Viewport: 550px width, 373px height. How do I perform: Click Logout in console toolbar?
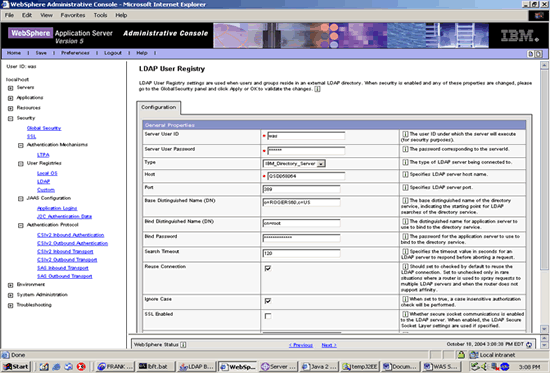(113, 53)
